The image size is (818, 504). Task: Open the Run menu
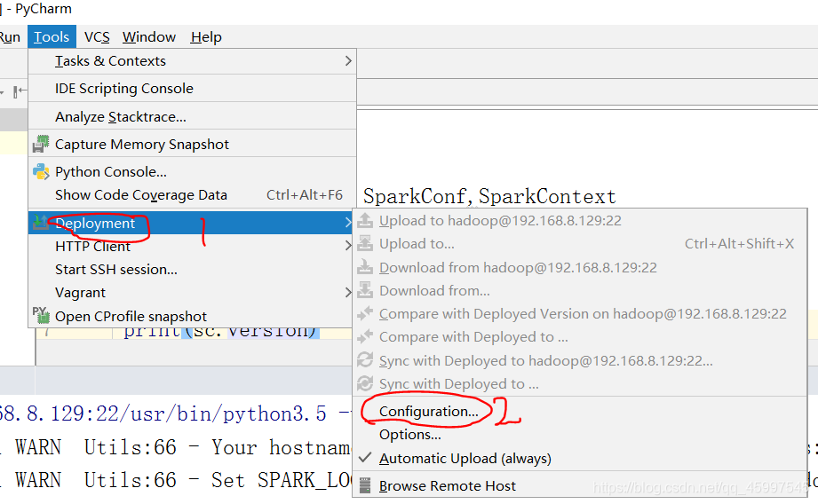coord(10,37)
